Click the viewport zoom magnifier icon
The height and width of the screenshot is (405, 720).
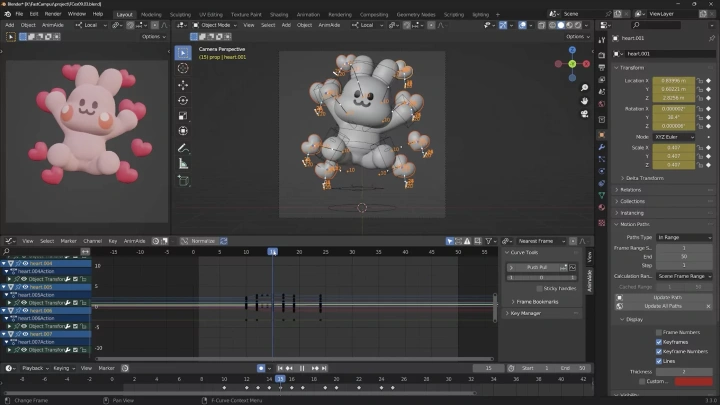coord(584,88)
